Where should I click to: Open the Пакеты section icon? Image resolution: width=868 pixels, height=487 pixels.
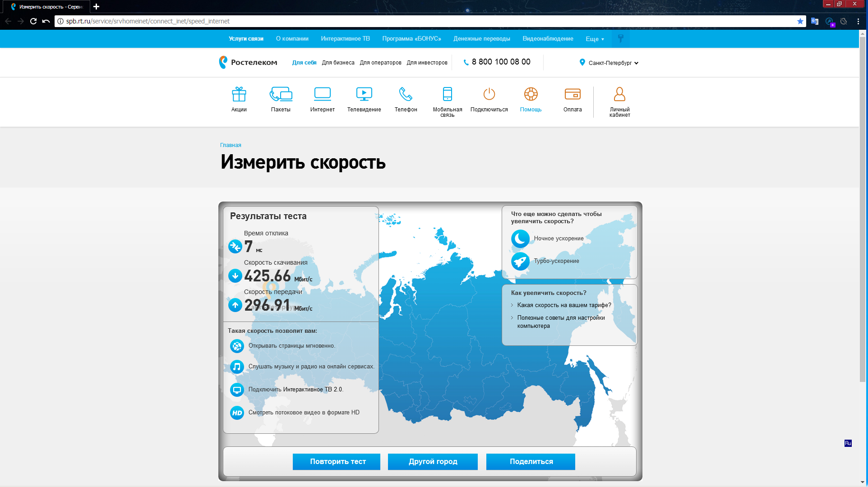click(x=281, y=95)
